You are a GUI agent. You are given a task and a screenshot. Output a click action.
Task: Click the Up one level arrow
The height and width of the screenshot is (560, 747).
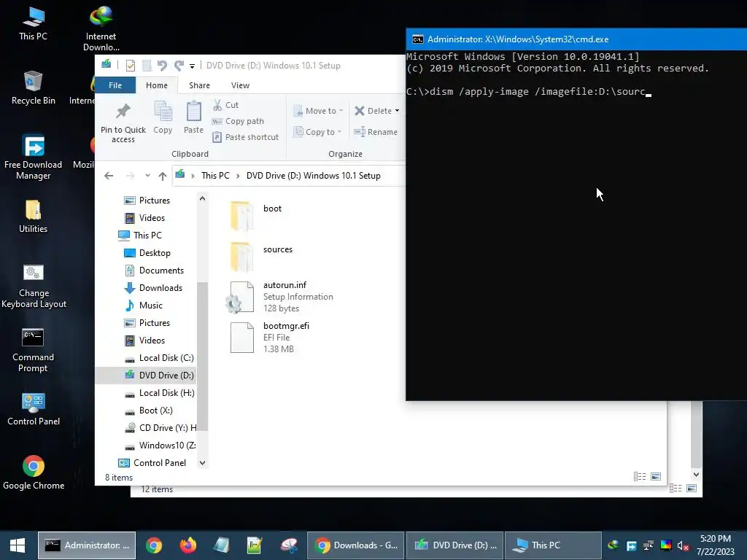pyautogui.click(x=163, y=176)
